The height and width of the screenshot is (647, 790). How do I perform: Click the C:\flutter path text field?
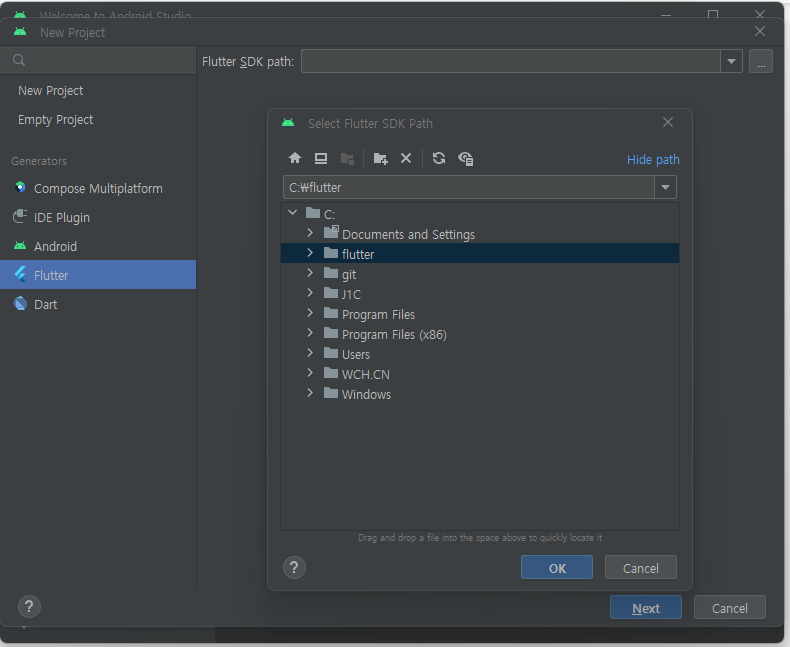[x=469, y=187]
